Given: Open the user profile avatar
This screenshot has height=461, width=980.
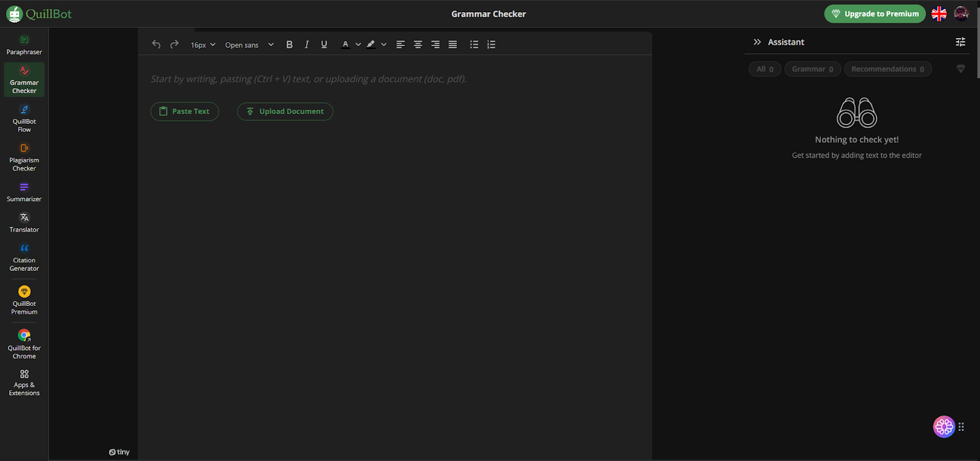Looking at the screenshot, I should point(962,13).
